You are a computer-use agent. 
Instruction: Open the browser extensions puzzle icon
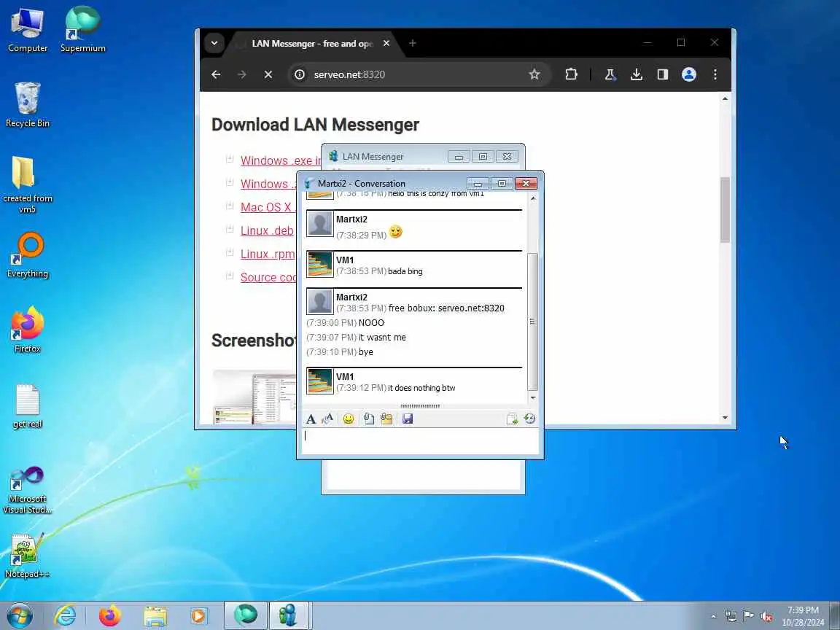coord(571,74)
